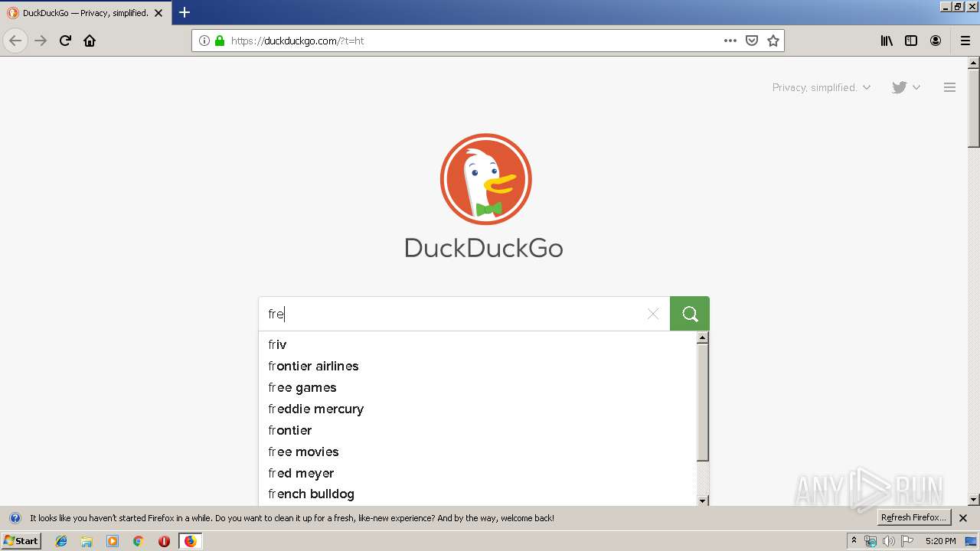Open DuckDuckGo side hamburger menu
980x551 pixels.
[949, 87]
